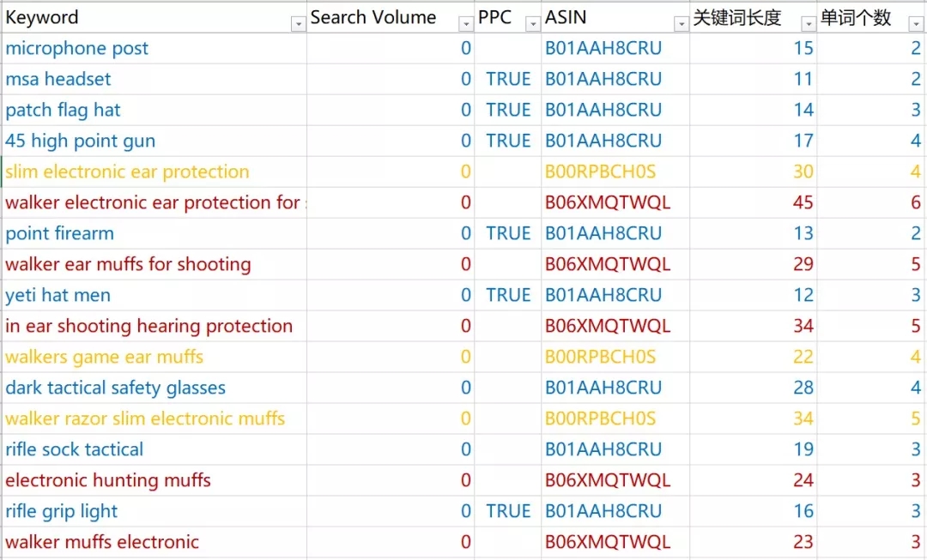
Task: Select ASIN cell in dark tactical safety glasses row
Action: point(615,388)
